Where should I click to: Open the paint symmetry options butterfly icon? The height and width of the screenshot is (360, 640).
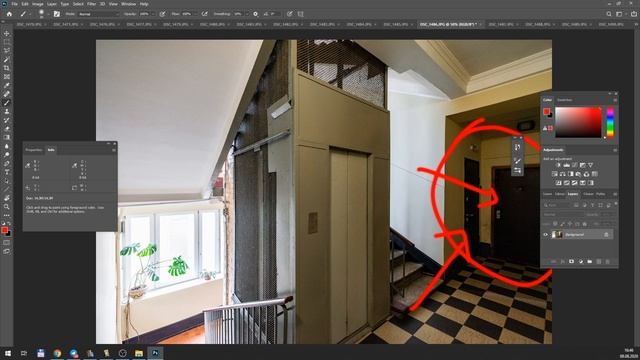(300, 14)
